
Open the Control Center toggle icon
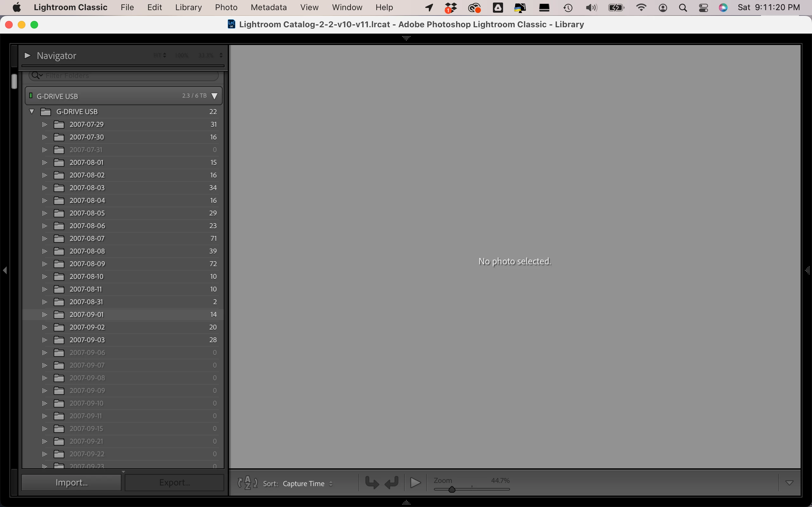pos(703,7)
